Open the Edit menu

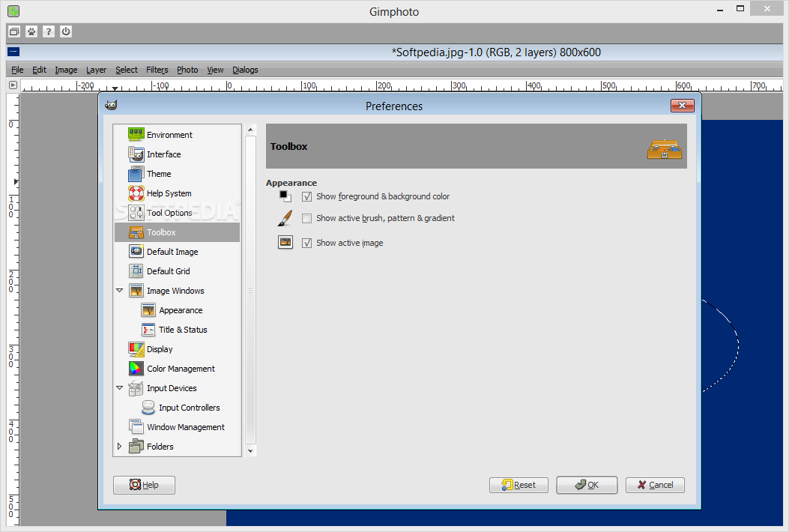tap(39, 70)
